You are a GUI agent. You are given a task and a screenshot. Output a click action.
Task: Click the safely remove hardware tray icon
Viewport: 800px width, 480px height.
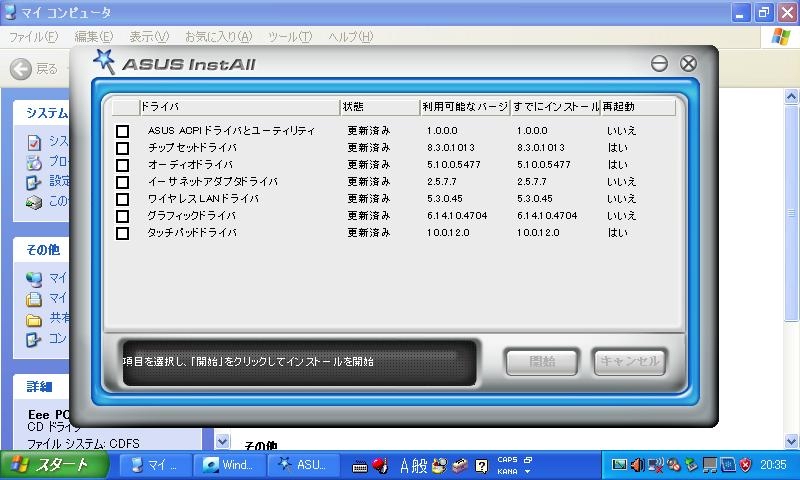point(691,465)
